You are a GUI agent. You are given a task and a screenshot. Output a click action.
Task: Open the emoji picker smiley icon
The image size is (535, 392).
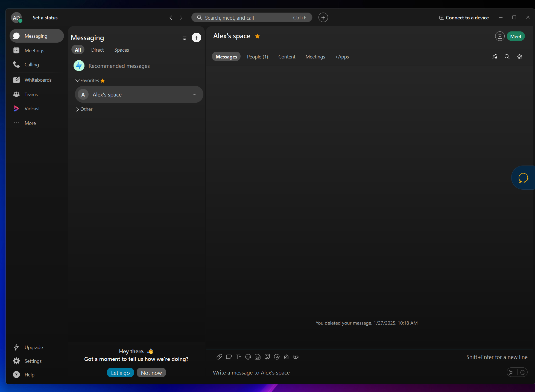click(x=248, y=357)
